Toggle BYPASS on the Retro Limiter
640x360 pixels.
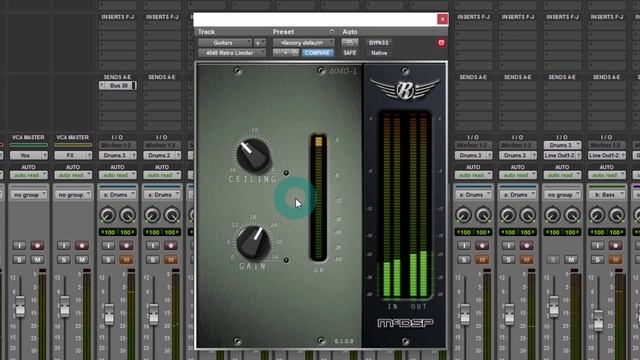pyautogui.click(x=379, y=42)
